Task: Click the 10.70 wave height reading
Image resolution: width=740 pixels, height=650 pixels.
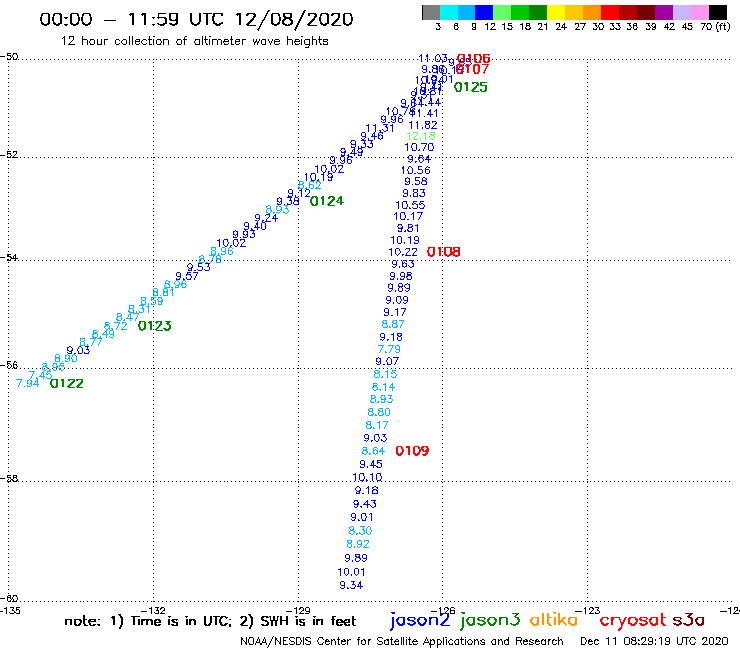Action: 419,147
